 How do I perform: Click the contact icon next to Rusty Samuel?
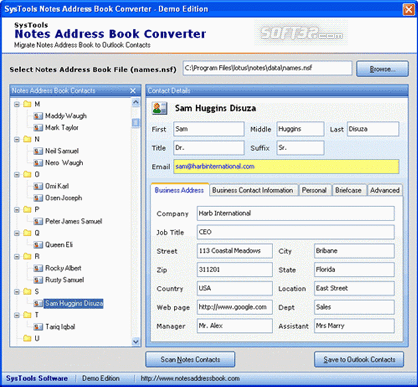point(38,280)
